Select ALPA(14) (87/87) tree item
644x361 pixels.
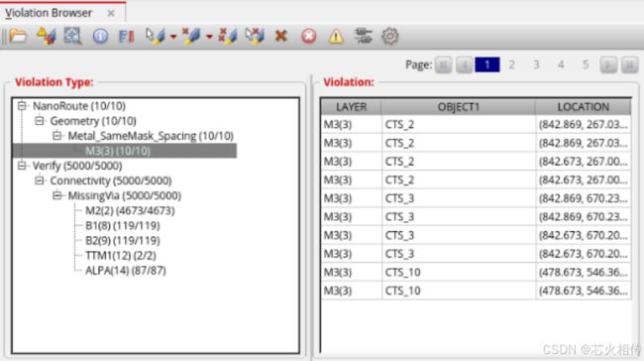(125, 271)
